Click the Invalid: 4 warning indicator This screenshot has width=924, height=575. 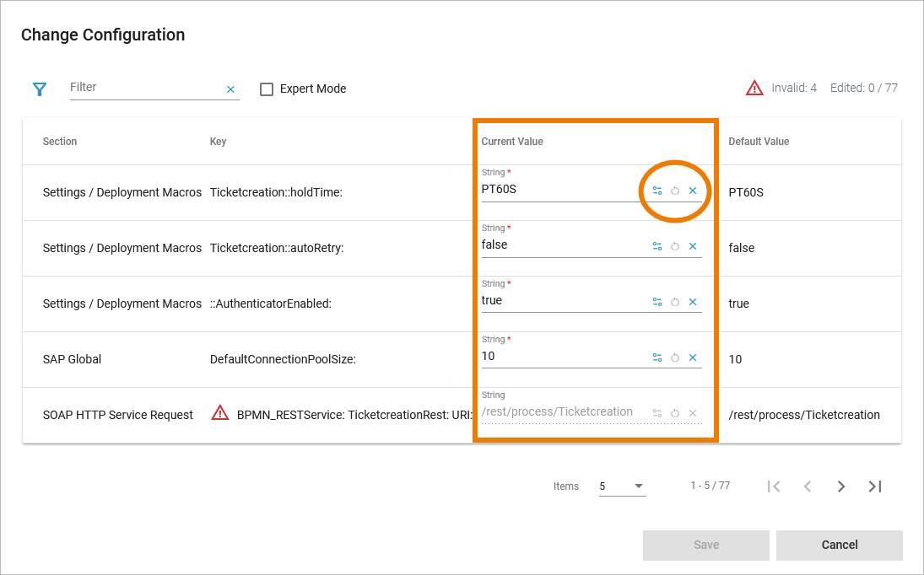tap(781, 88)
